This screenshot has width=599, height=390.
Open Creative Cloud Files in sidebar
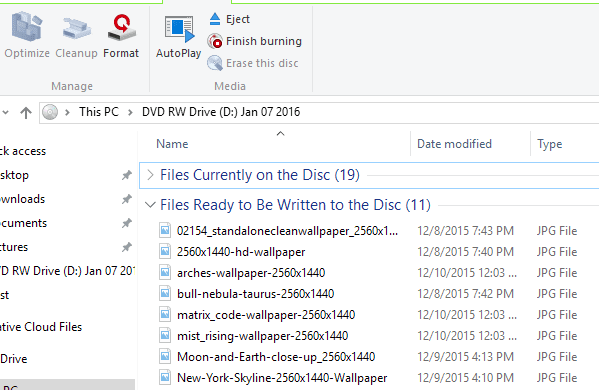click(x=41, y=327)
